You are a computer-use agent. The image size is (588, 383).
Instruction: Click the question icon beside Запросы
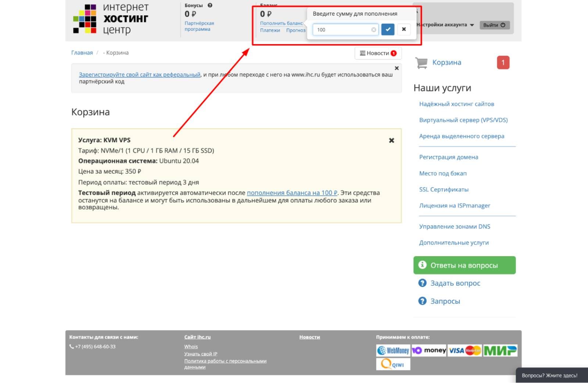coord(422,301)
